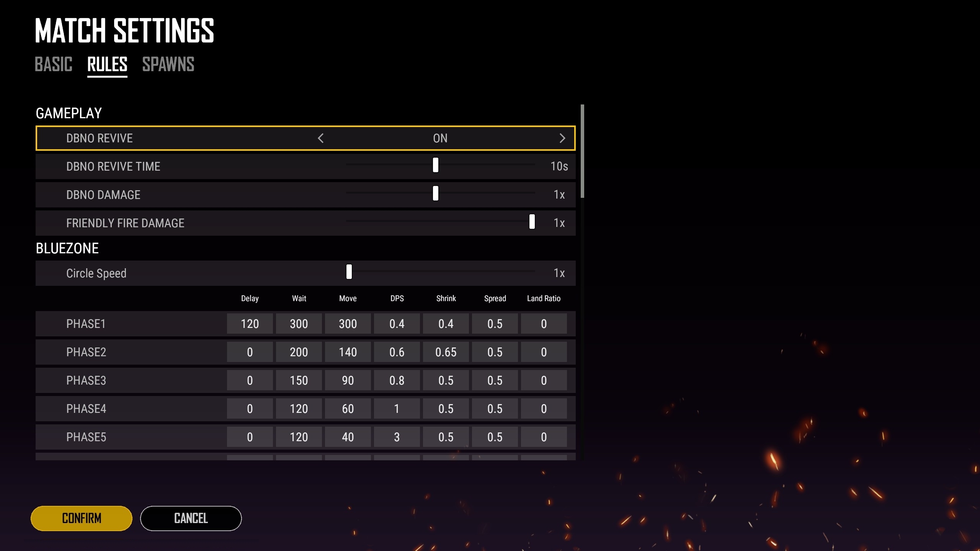980x551 pixels.
Task: Click PHASE3 DPS value field
Action: tap(397, 380)
